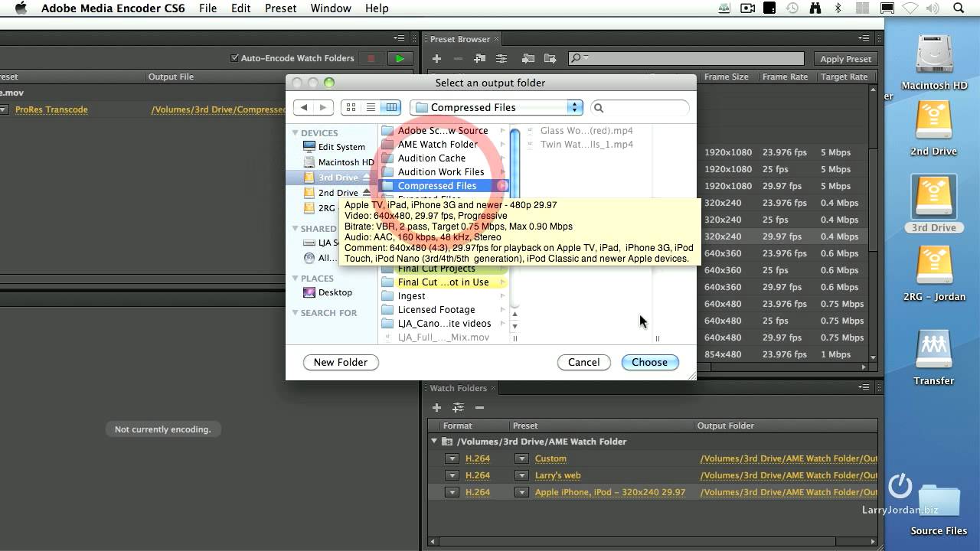Open the Preset menu
The width and height of the screenshot is (980, 551).
[280, 8]
